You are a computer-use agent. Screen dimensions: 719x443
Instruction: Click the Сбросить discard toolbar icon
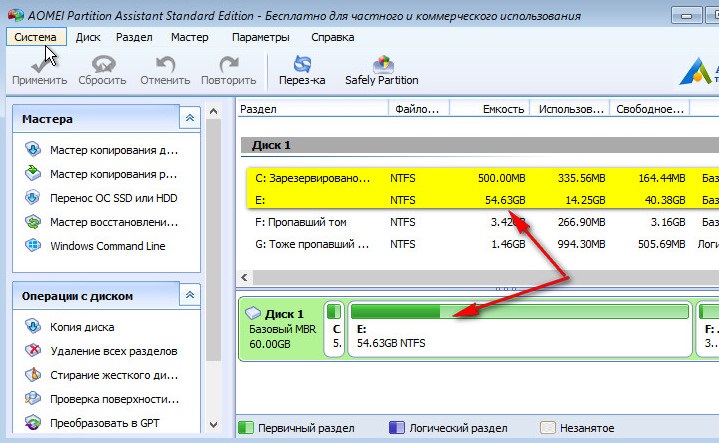pos(103,65)
